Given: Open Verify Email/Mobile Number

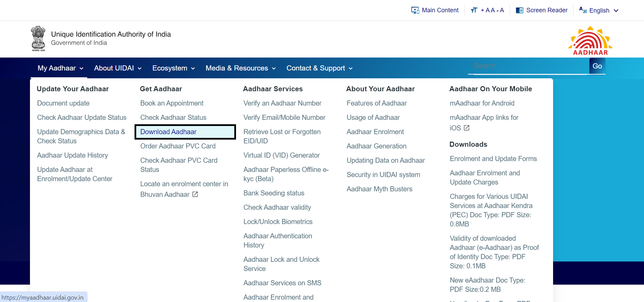Looking at the screenshot, I should coord(284,117).
